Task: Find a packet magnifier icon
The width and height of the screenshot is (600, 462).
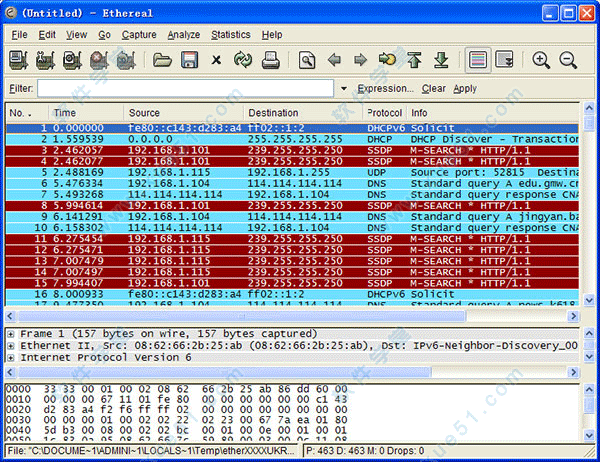Action: tap(307, 60)
